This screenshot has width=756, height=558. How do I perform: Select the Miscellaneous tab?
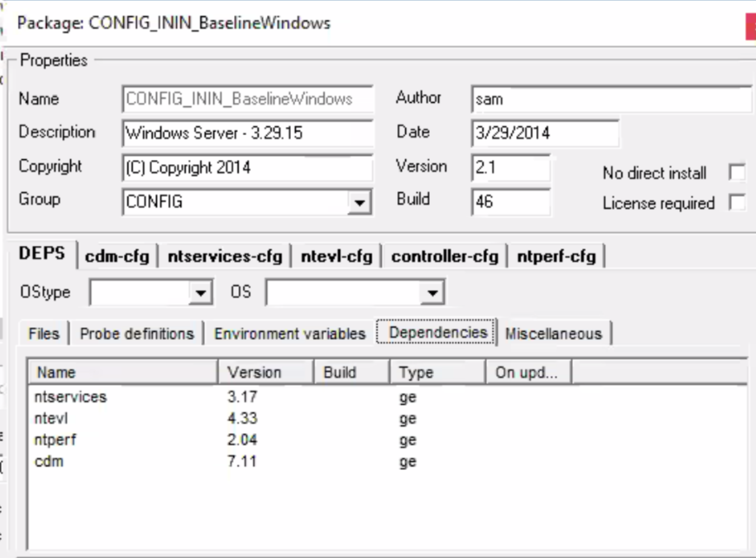(x=553, y=334)
